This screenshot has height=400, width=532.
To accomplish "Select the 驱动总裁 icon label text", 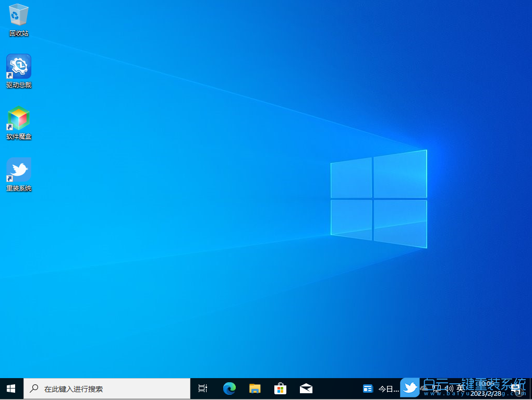I will point(18,85).
